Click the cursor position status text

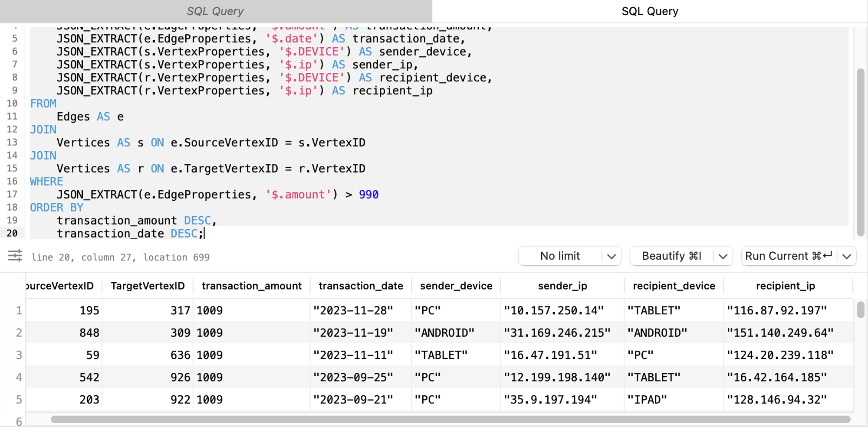click(121, 257)
